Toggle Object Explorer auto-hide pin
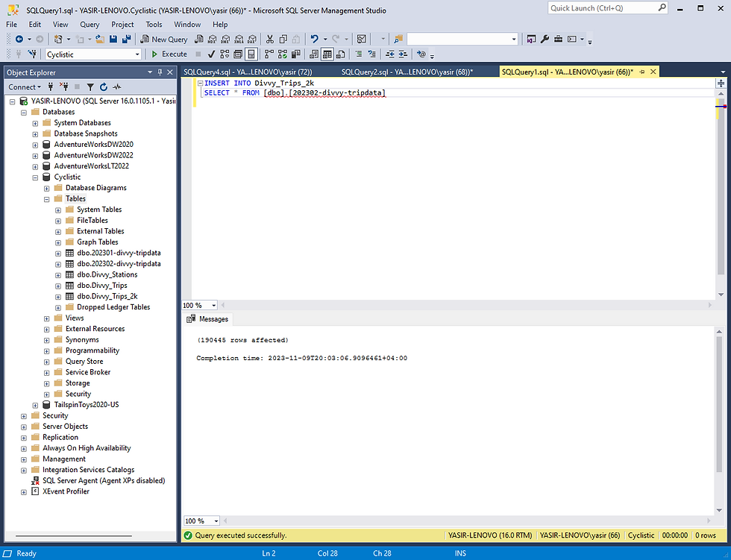This screenshot has height=560, width=731. coord(160,72)
